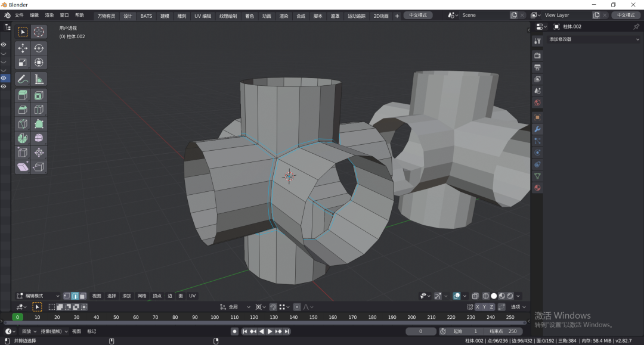Pick the Inset Faces tool
The height and width of the screenshot is (345, 644).
pyautogui.click(x=39, y=95)
